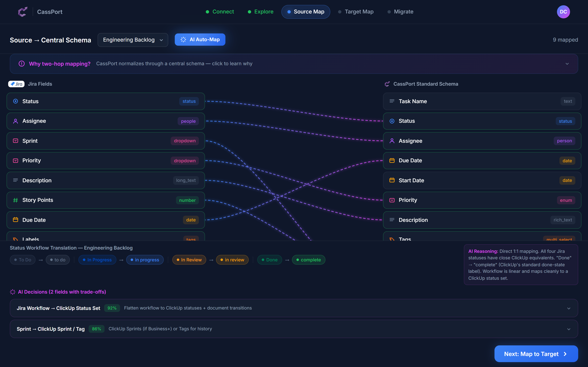Select the 'in progress' translated status chip
This screenshot has width=588, height=367.
(145, 260)
